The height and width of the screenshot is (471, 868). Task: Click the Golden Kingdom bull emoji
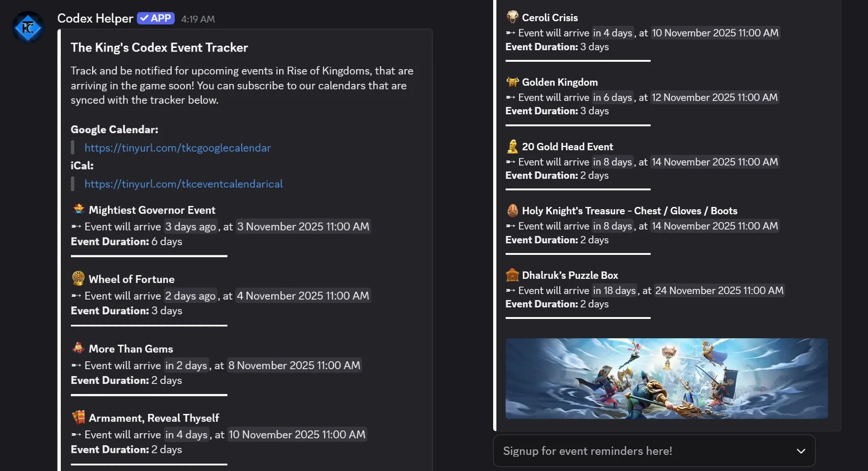point(512,82)
